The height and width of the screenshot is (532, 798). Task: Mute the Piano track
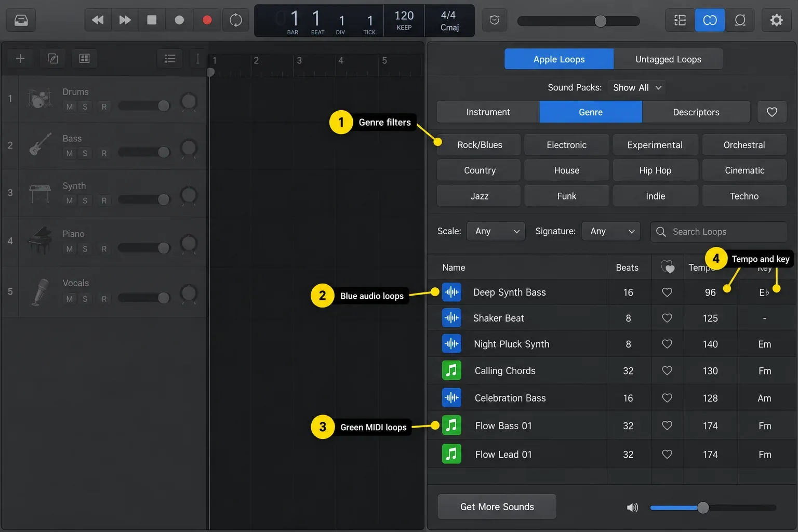point(70,249)
